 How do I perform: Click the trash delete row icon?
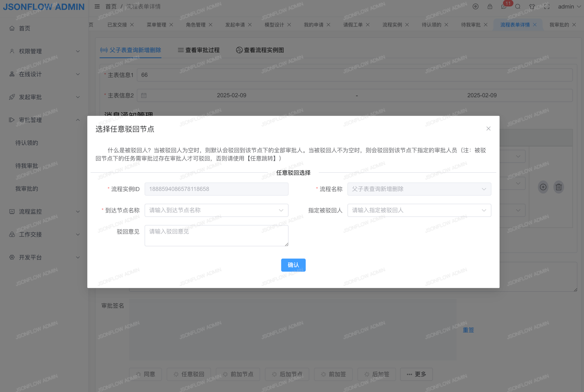(x=558, y=187)
